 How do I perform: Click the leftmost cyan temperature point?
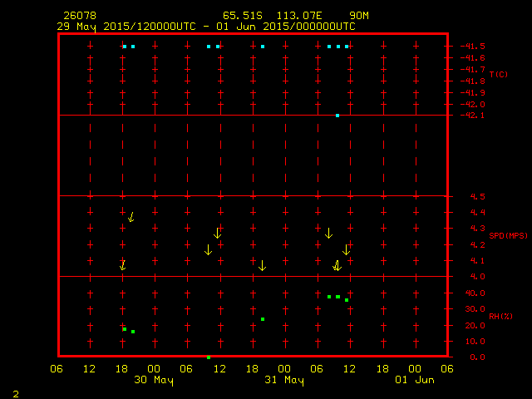(125, 47)
